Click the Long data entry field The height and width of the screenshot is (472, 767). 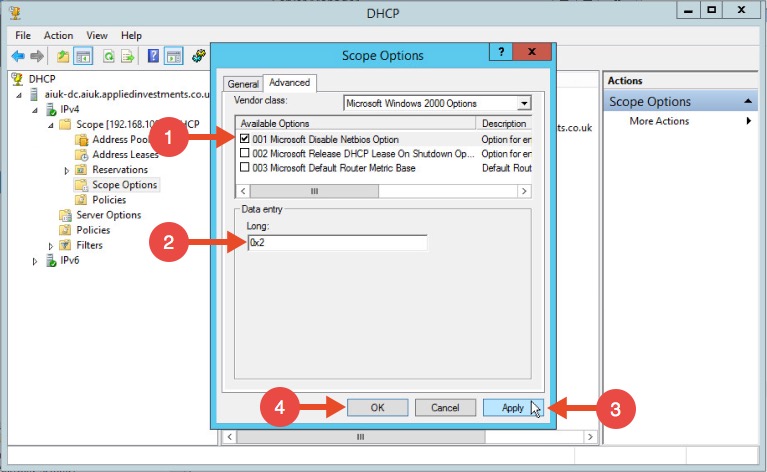pos(337,243)
